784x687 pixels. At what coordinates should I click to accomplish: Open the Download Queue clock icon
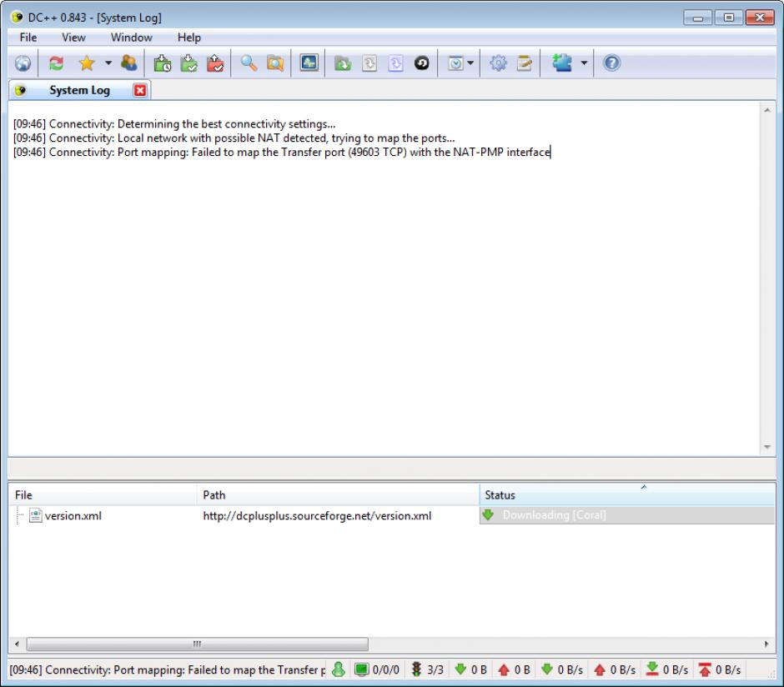coord(163,63)
